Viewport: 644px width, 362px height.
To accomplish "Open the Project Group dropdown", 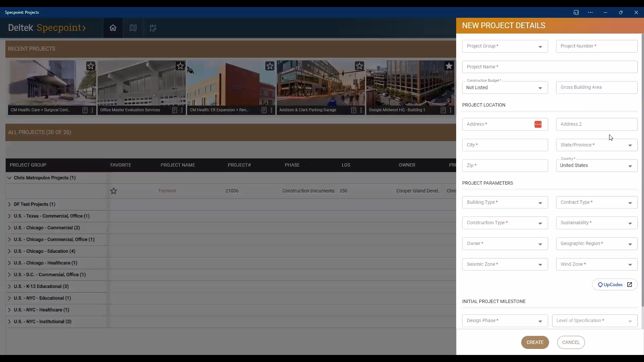I will coord(505,46).
